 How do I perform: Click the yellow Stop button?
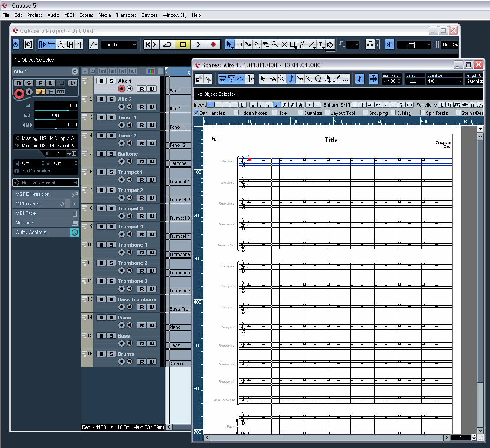tap(183, 45)
